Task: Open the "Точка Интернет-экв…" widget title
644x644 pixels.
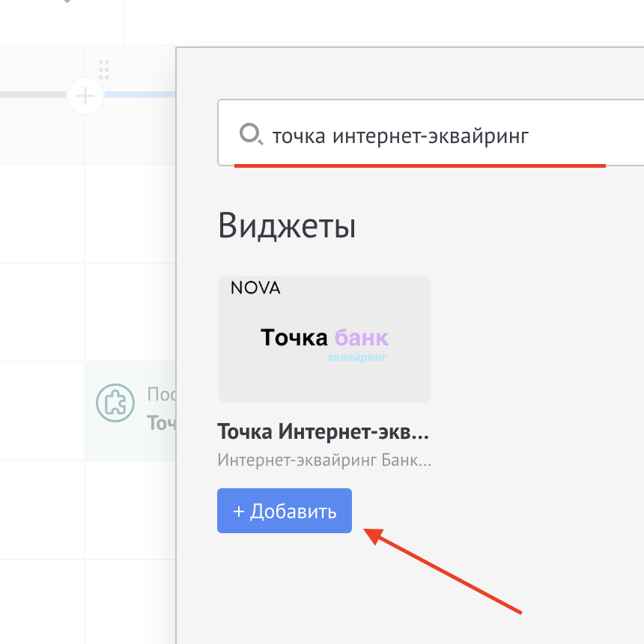Action: (x=323, y=432)
